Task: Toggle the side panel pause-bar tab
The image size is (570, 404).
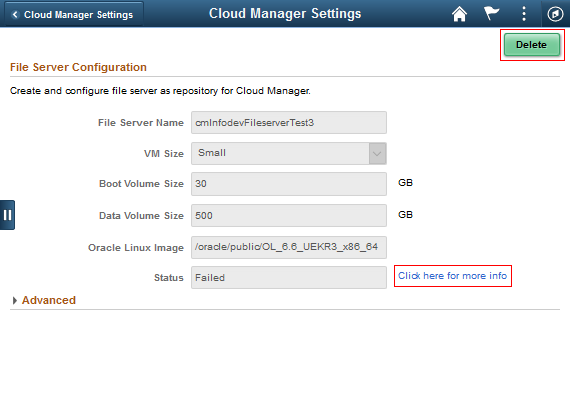Action: [x=7, y=215]
